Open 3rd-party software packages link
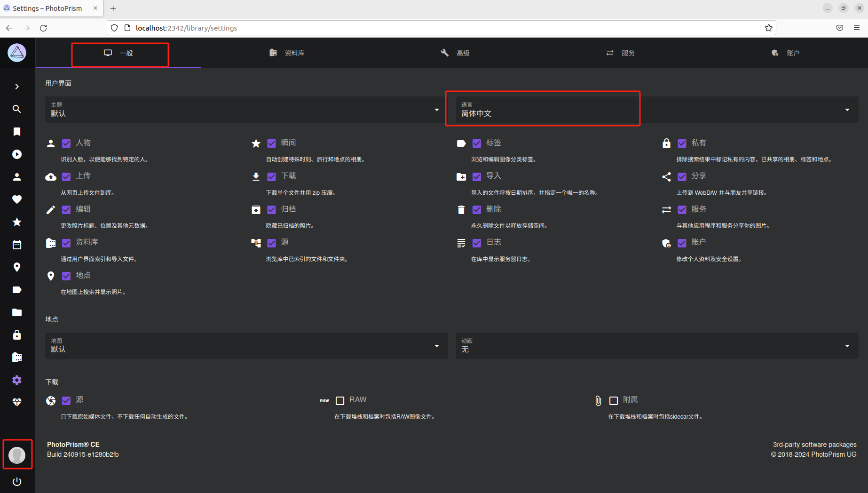 coord(814,445)
